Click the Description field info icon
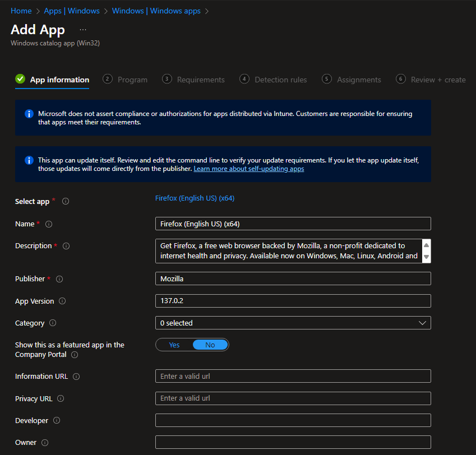The width and height of the screenshot is (476, 455). (66, 246)
